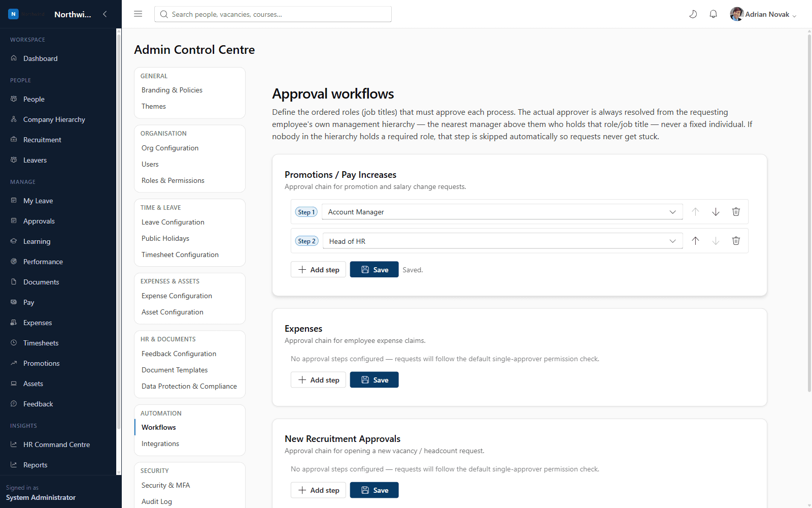Viewport: 812px width, 508px height.
Task: Open Security & MFA settings
Action: 166,485
